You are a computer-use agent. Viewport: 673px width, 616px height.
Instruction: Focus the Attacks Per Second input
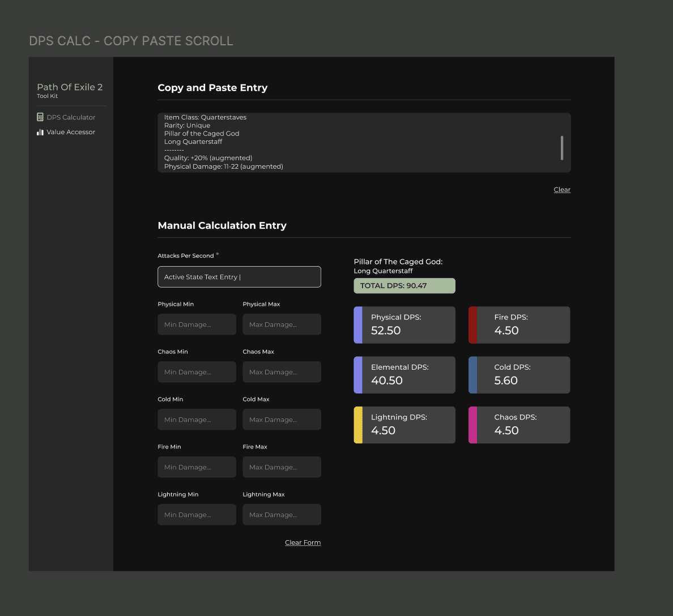coord(239,277)
